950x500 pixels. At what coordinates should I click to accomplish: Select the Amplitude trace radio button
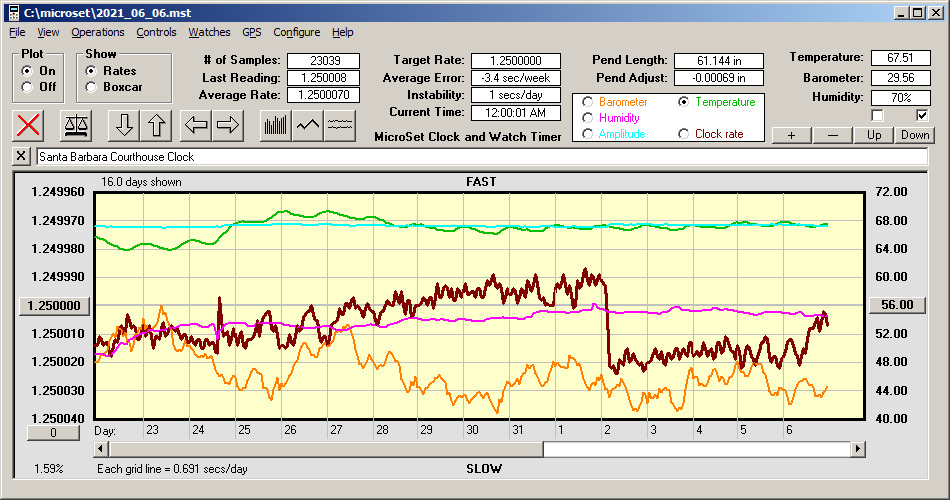click(x=587, y=133)
